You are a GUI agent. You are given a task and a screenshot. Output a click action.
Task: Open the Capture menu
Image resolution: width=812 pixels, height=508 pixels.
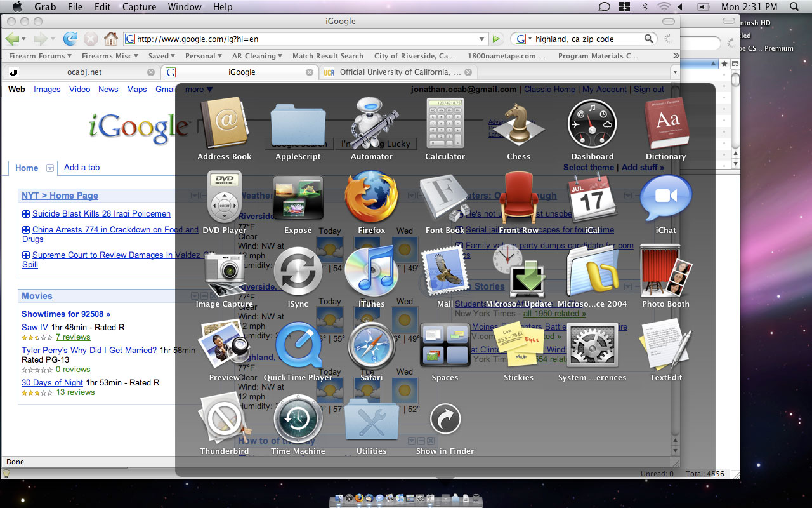(x=138, y=7)
